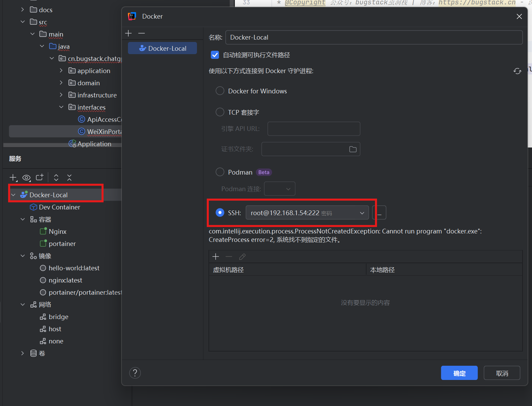The height and width of the screenshot is (406, 532).
Task: Add service in Services toolbar
Action: click(13, 178)
